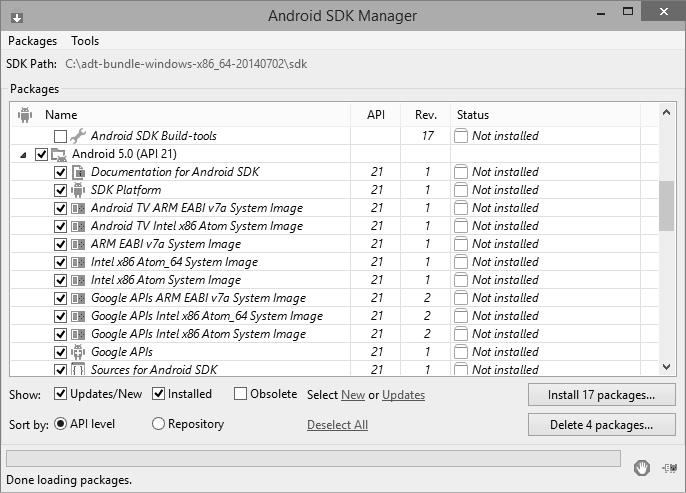
Task: Select the Repository sort option
Action: pos(158,424)
